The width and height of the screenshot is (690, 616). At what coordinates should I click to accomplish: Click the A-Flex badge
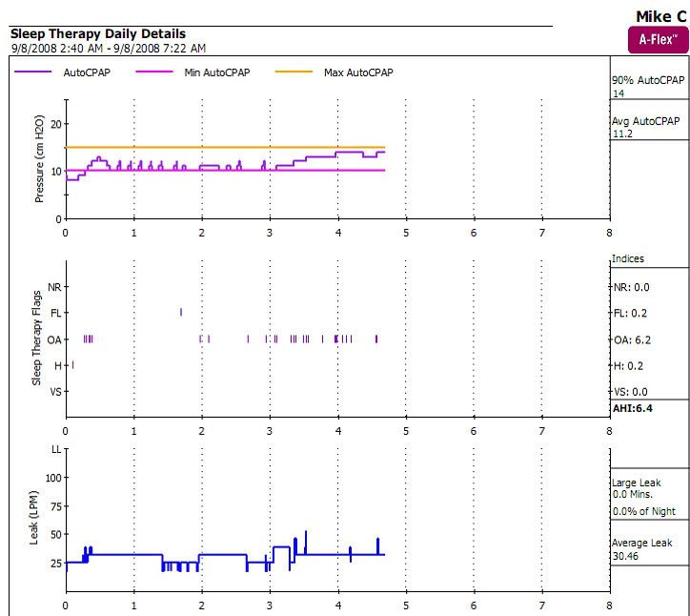click(659, 40)
